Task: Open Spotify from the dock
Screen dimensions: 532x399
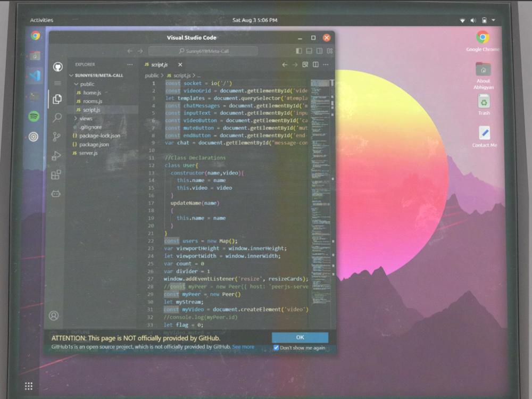Action: coord(34,117)
